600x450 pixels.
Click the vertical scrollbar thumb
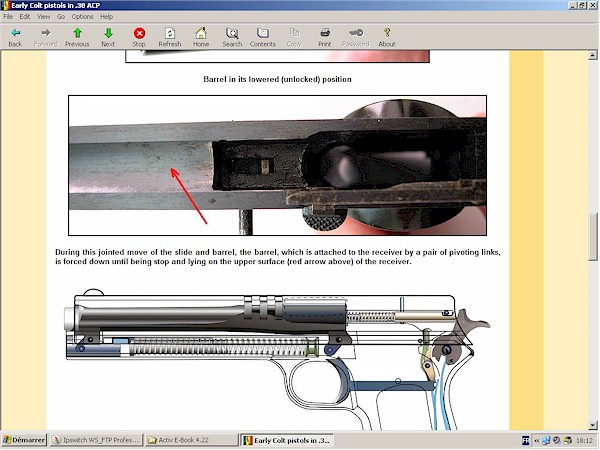pyautogui.click(x=593, y=236)
